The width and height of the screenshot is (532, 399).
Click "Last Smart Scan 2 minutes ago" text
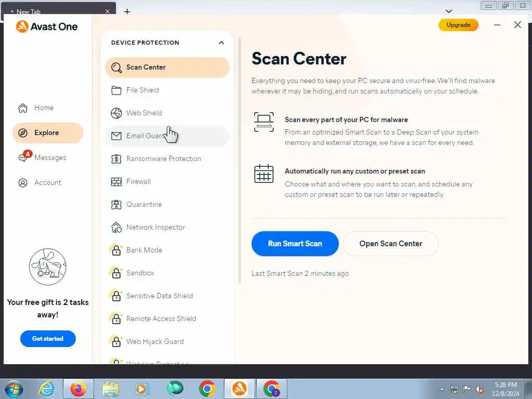coord(300,273)
